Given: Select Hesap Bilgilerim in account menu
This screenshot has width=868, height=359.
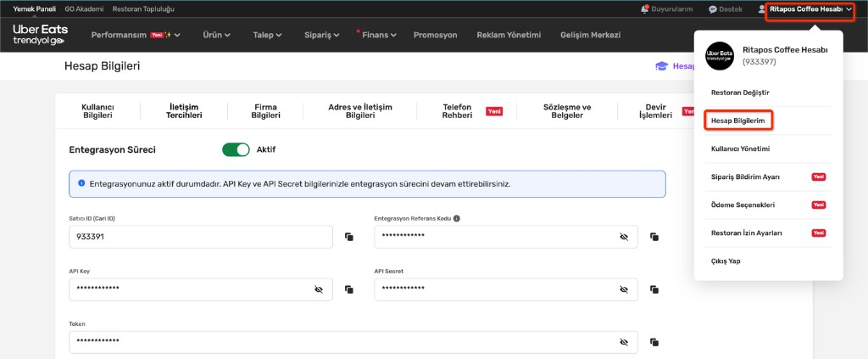Looking at the screenshot, I should [x=738, y=121].
